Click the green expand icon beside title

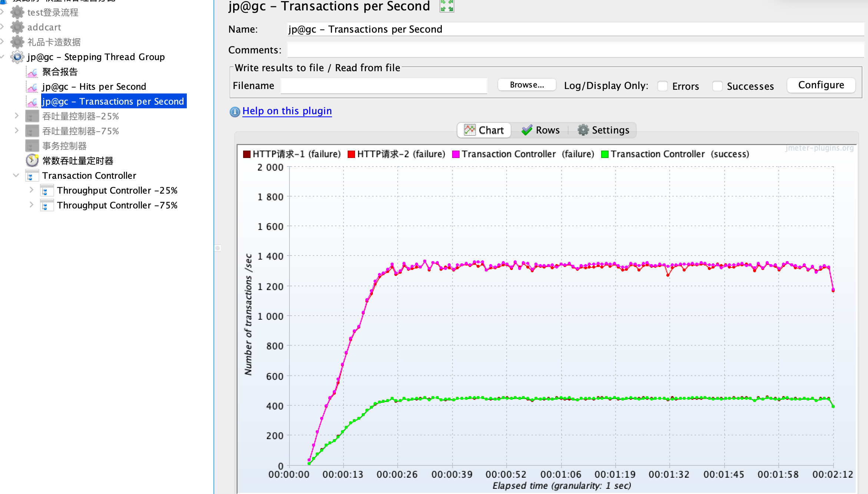click(447, 6)
